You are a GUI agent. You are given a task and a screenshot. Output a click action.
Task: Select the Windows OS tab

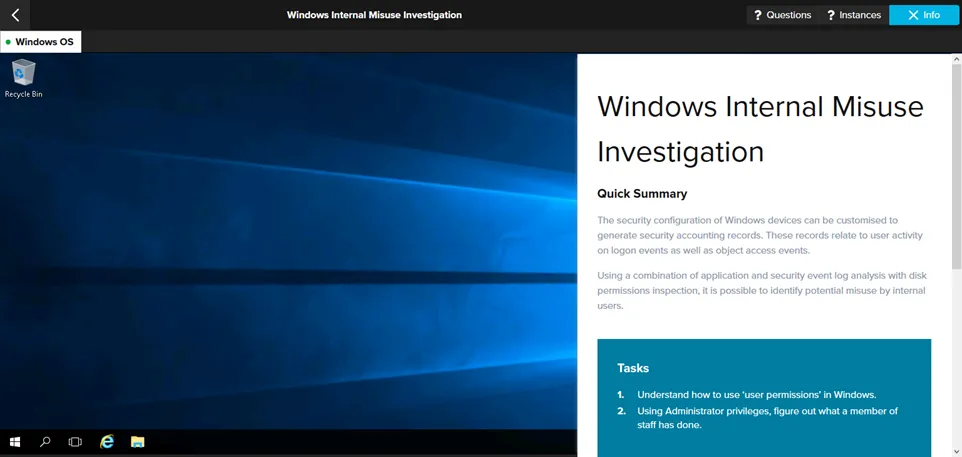[x=41, y=42]
